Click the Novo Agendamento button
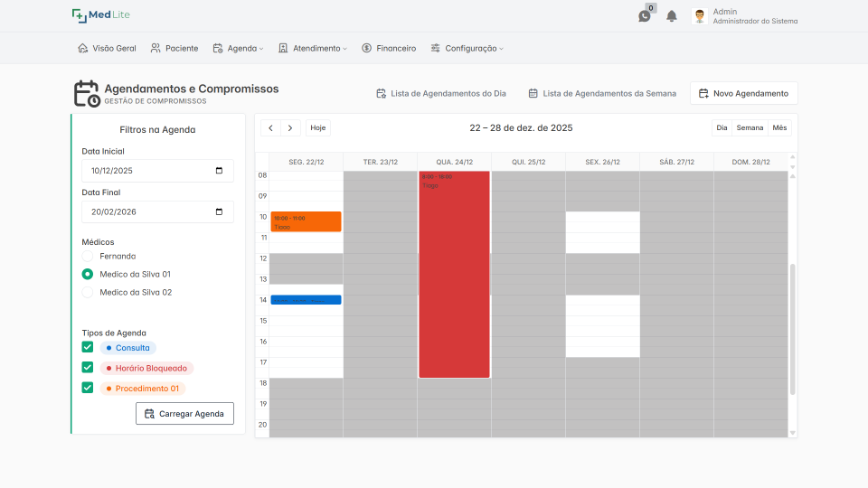Viewport: 868px width, 488px height. (x=743, y=93)
